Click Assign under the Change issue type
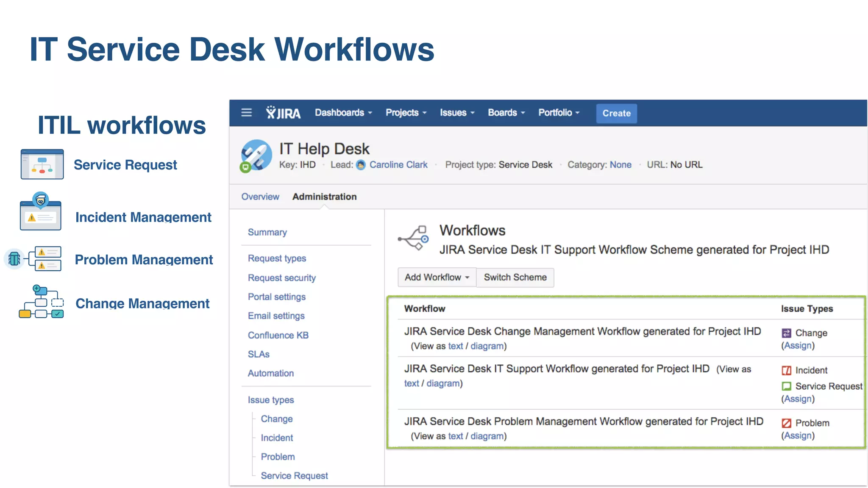 798,345
